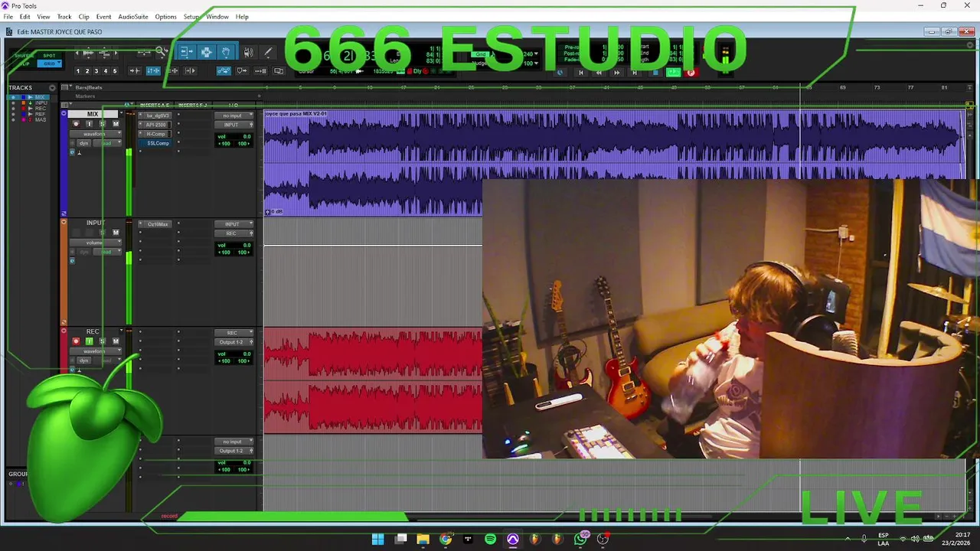Open the Help menu

coord(242,17)
